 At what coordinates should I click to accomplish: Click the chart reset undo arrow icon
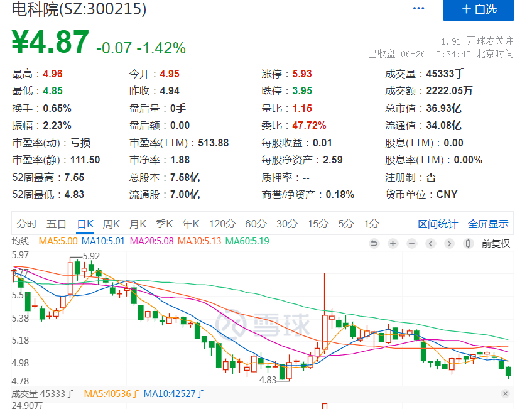[x=374, y=243]
